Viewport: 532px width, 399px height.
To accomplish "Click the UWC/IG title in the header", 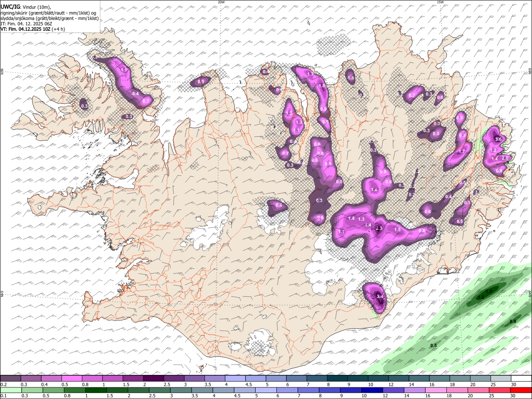I will (x=10, y=7).
